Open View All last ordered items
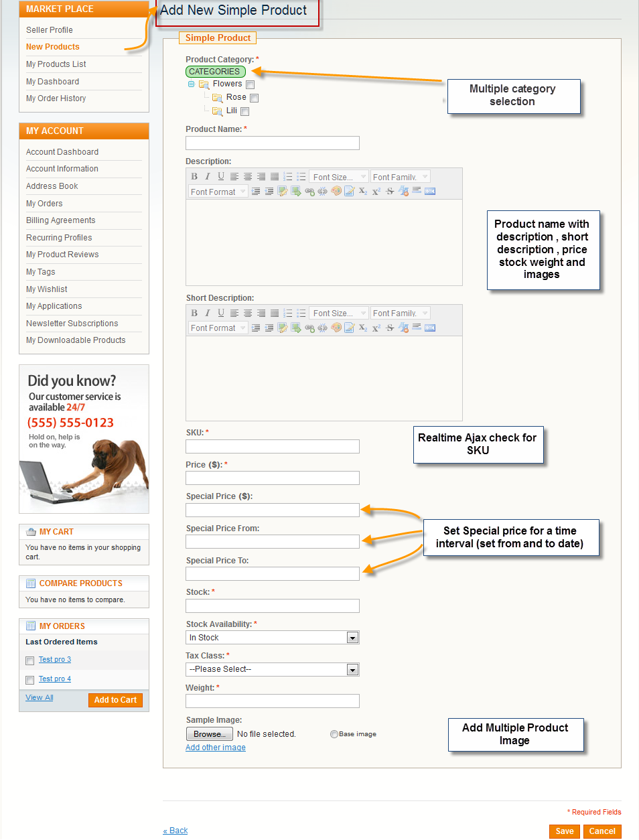The width and height of the screenshot is (639, 840). point(40,697)
